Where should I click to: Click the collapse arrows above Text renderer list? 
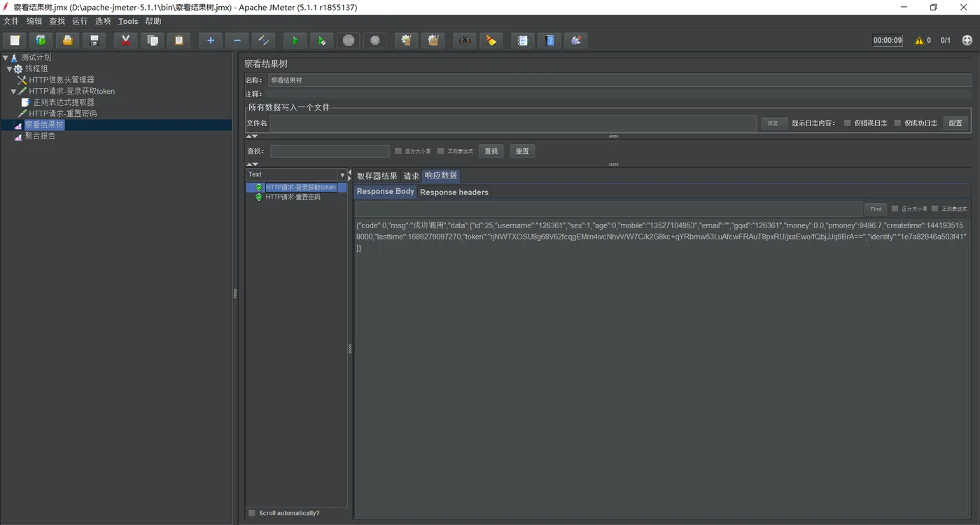click(x=253, y=164)
